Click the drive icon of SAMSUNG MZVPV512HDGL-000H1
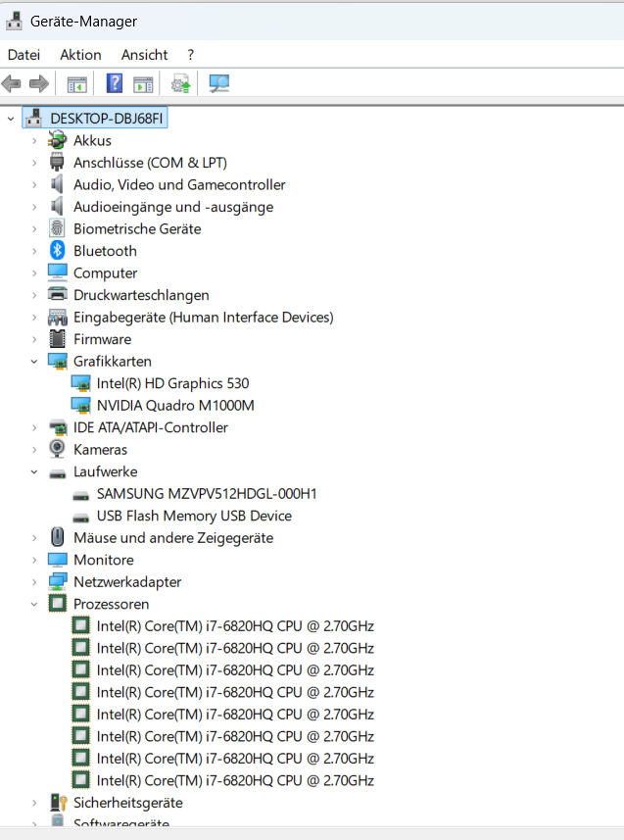 (x=81, y=496)
